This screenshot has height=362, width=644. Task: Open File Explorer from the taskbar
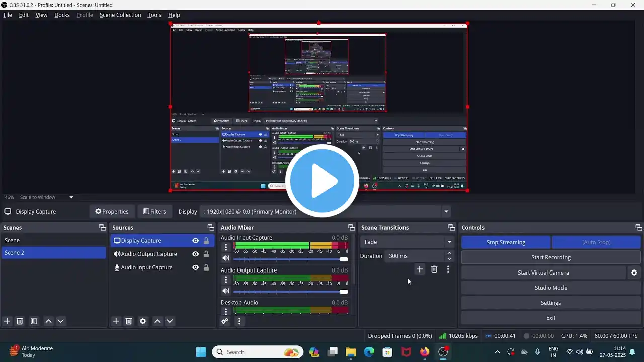(x=351, y=352)
